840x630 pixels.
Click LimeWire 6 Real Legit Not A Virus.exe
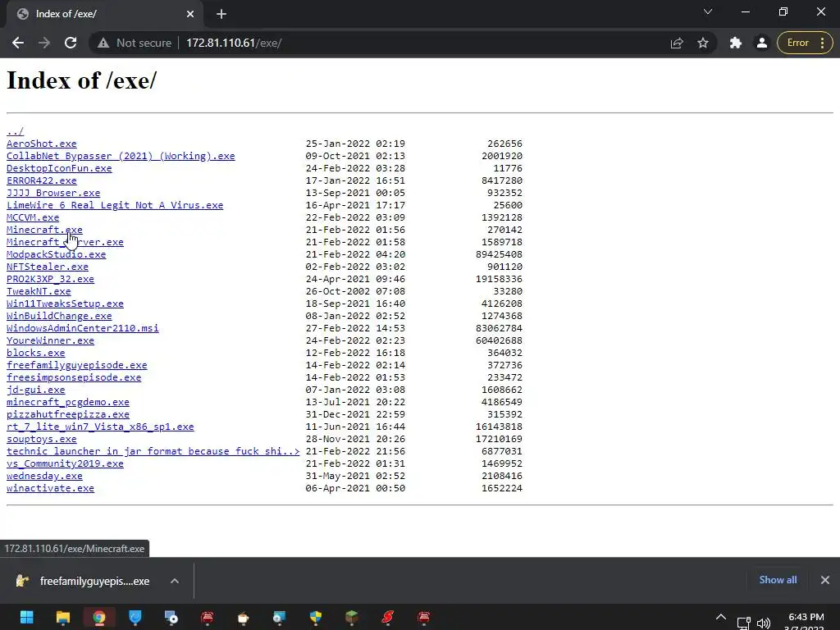point(115,205)
